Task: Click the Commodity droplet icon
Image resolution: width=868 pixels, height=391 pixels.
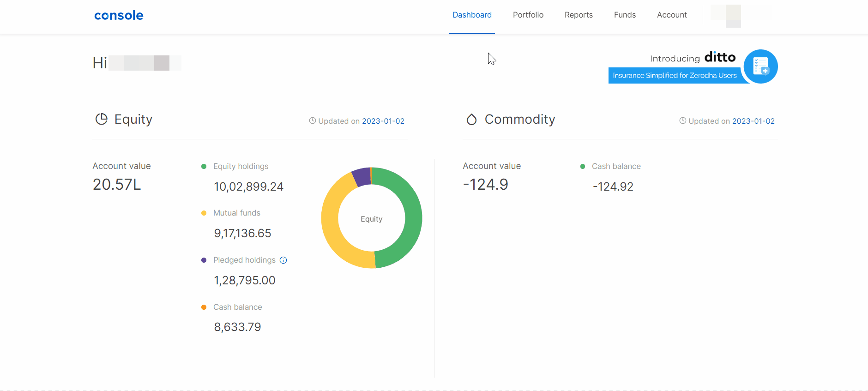Action: (471, 120)
